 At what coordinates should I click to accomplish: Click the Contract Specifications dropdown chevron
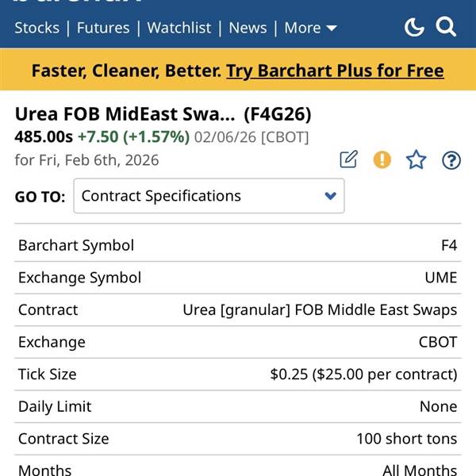coord(331,196)
